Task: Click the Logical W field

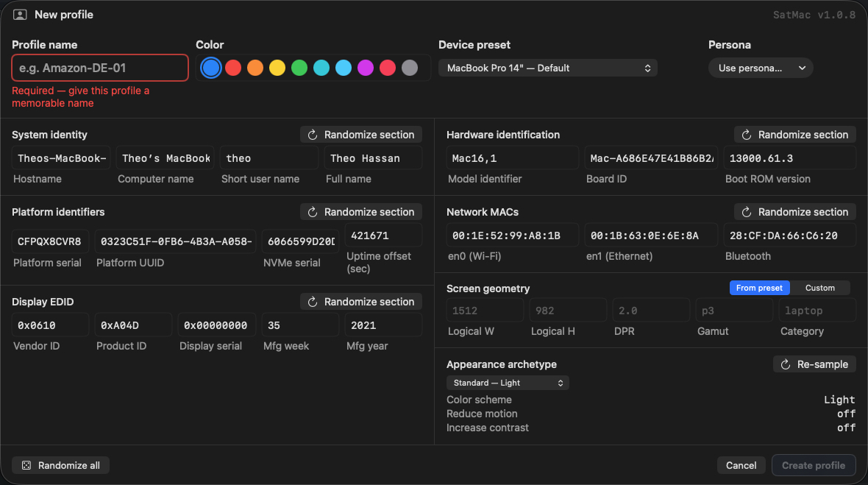Action: point(485,311)
